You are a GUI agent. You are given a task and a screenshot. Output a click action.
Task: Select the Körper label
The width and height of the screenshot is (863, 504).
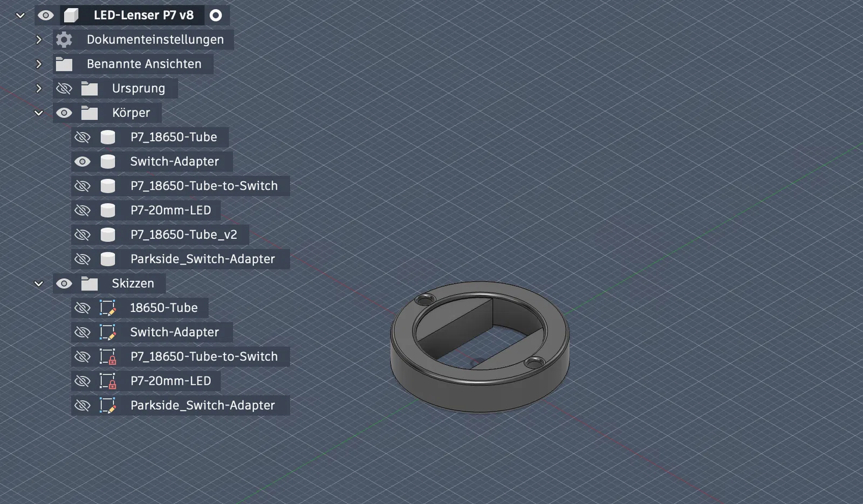[x=131, y=113]
